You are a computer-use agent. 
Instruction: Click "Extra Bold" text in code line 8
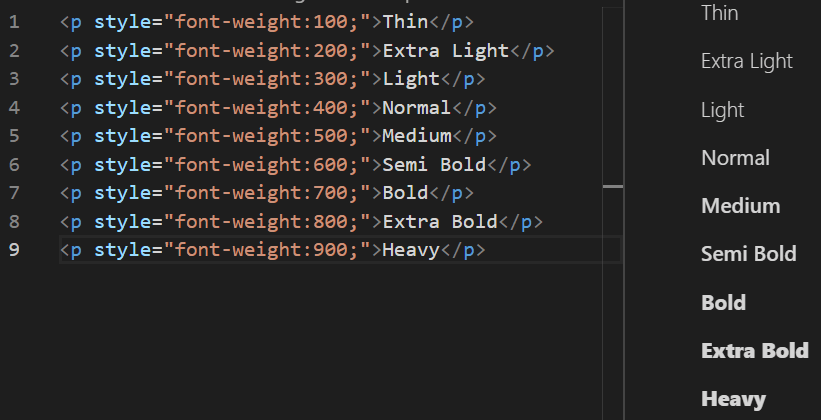pos(440,222)
